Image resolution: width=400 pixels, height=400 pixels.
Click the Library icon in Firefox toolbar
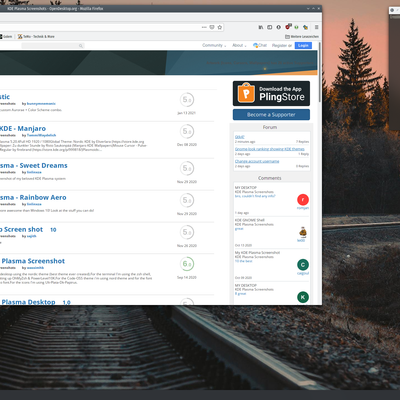pyautogui.click(x=261, y=27)
